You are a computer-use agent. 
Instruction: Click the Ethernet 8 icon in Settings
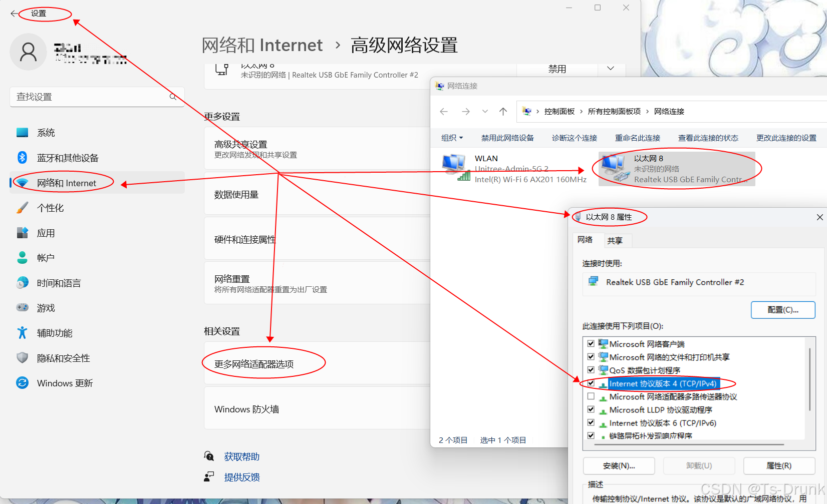221,70
